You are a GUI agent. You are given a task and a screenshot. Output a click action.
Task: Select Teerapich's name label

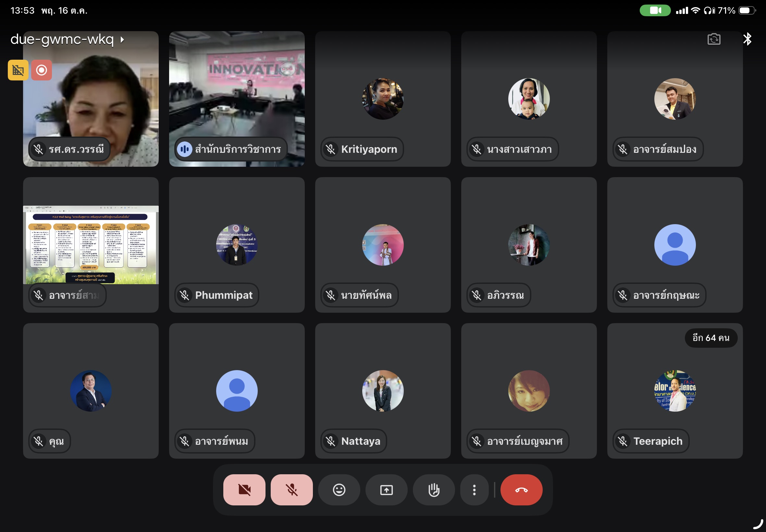pos(657,441)
